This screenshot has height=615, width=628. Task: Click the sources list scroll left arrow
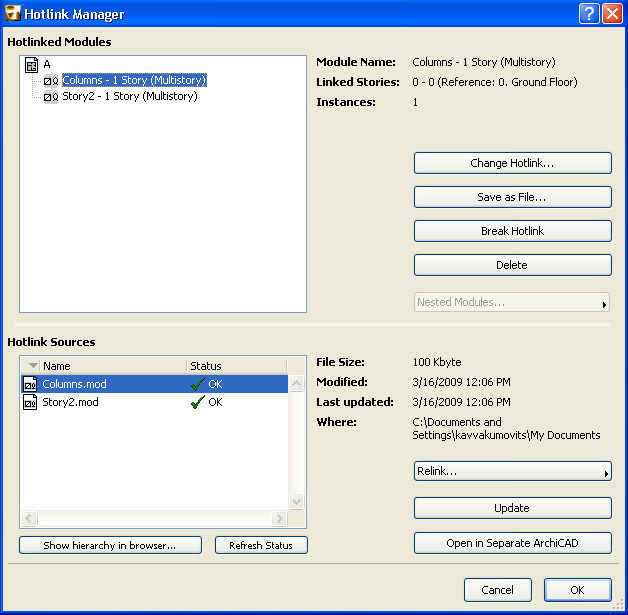[29, 519]
